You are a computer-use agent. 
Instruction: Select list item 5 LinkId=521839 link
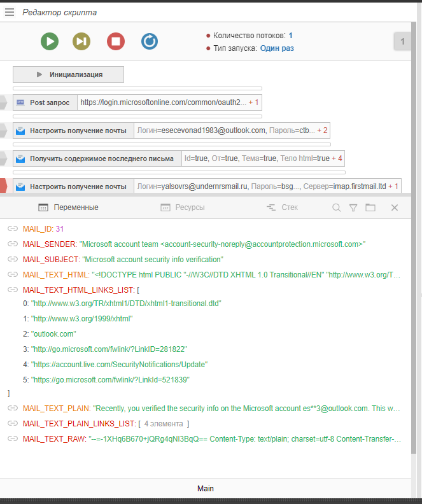click(110, 380)
